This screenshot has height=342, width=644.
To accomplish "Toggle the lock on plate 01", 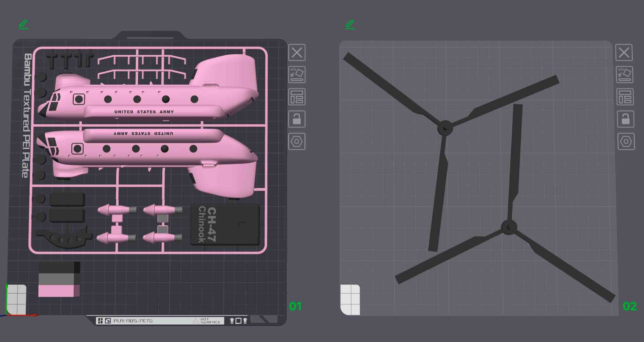I will point(297,119).
